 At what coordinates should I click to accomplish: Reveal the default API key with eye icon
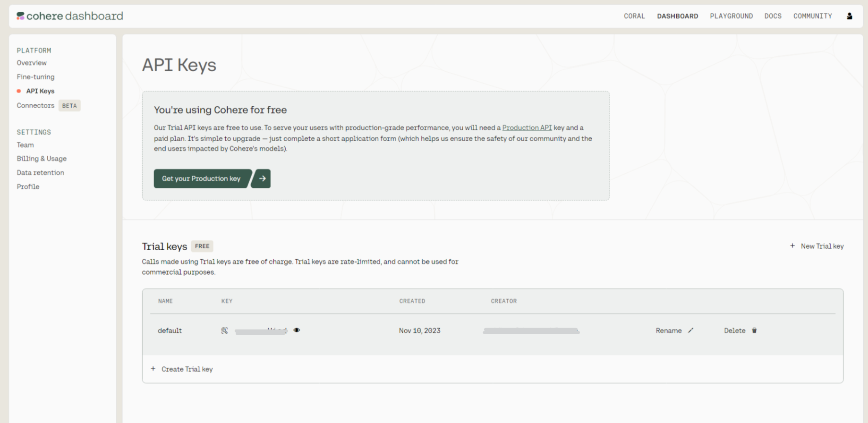click(297, 330)
